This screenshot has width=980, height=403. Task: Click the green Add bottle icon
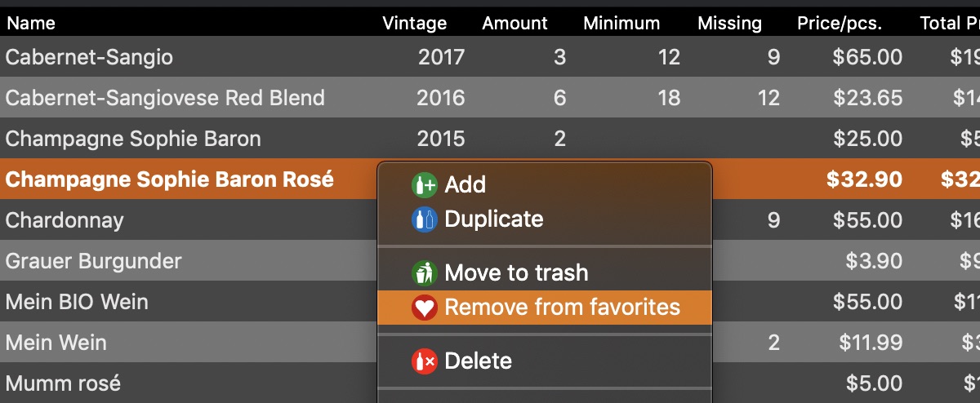coord(425,184)
